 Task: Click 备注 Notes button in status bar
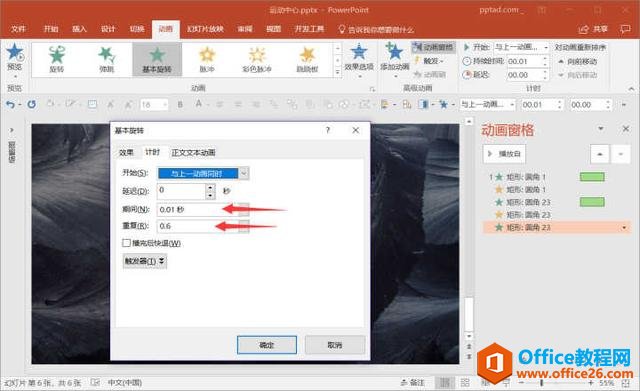click(412, 382)
